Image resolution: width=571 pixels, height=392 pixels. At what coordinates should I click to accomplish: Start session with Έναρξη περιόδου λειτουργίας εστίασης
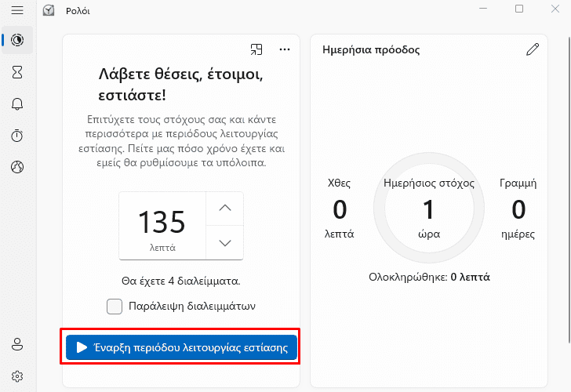pyautogui.click(x=181, y=347)
